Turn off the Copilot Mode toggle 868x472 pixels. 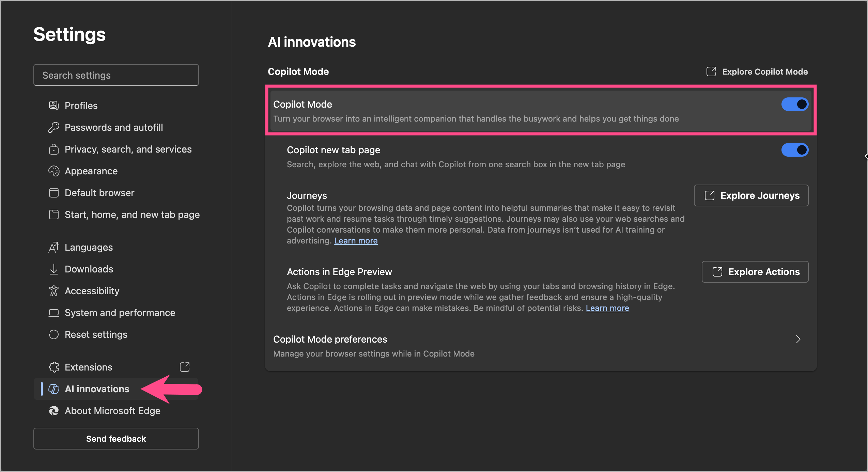pyautogui.click(x=794, y=104)
